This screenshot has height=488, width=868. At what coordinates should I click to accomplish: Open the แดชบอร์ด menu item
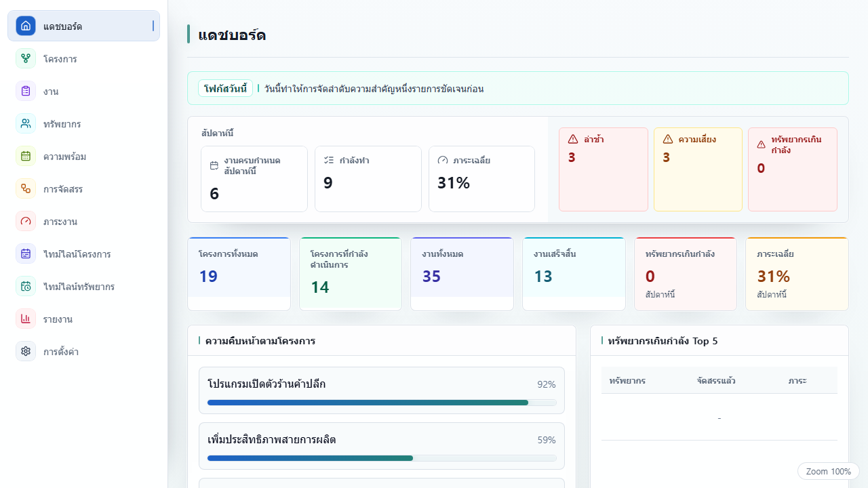(x=84, y=26)
